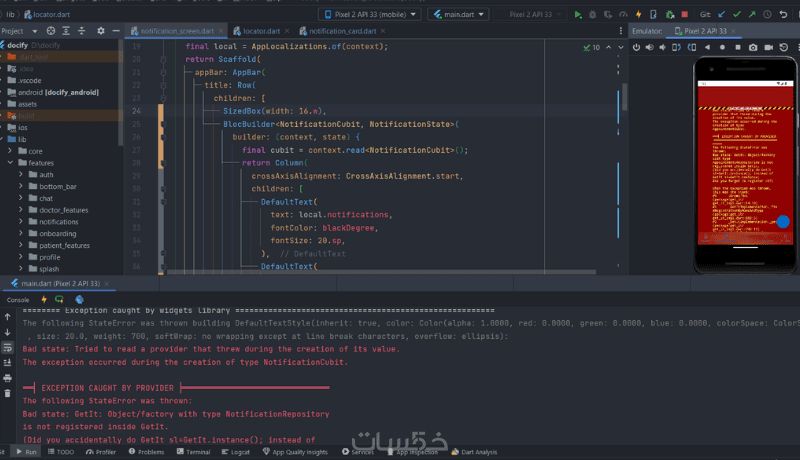Click console hot restart green icon
The height and width of the screenshot is (460, 800).
point(59,299)
